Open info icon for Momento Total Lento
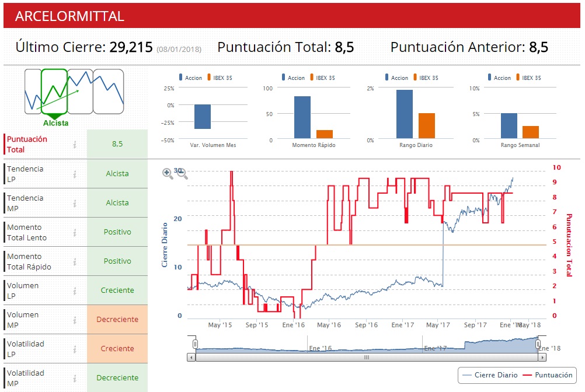The height and width of the screenshot is (392, 585). (75, 233)
